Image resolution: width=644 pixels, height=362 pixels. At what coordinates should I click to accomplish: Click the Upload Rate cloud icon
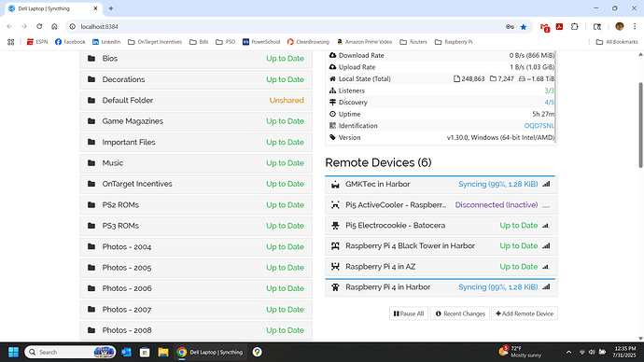[x=332, y=67]
